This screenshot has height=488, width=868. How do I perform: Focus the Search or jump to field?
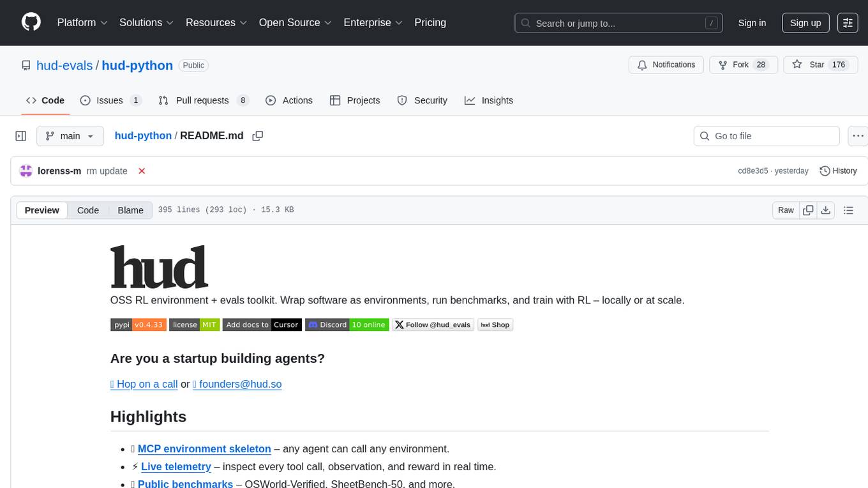click(x=618, y=23)
